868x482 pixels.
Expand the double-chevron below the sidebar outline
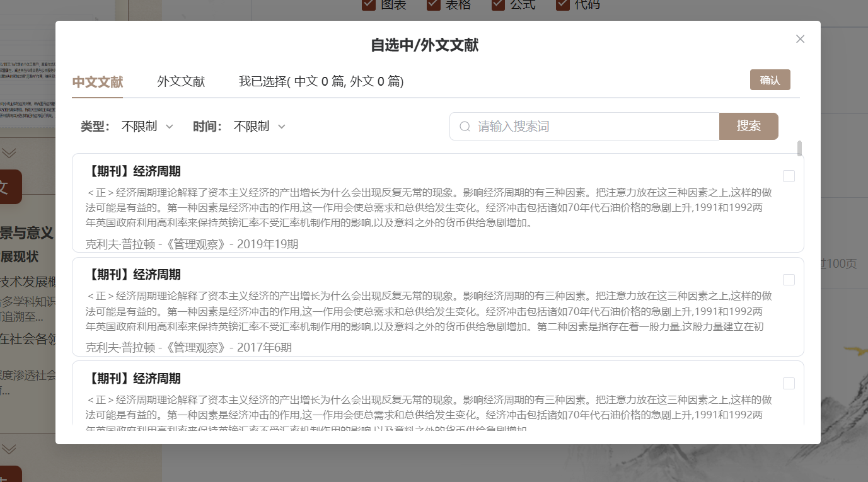(x=9, y=449)
